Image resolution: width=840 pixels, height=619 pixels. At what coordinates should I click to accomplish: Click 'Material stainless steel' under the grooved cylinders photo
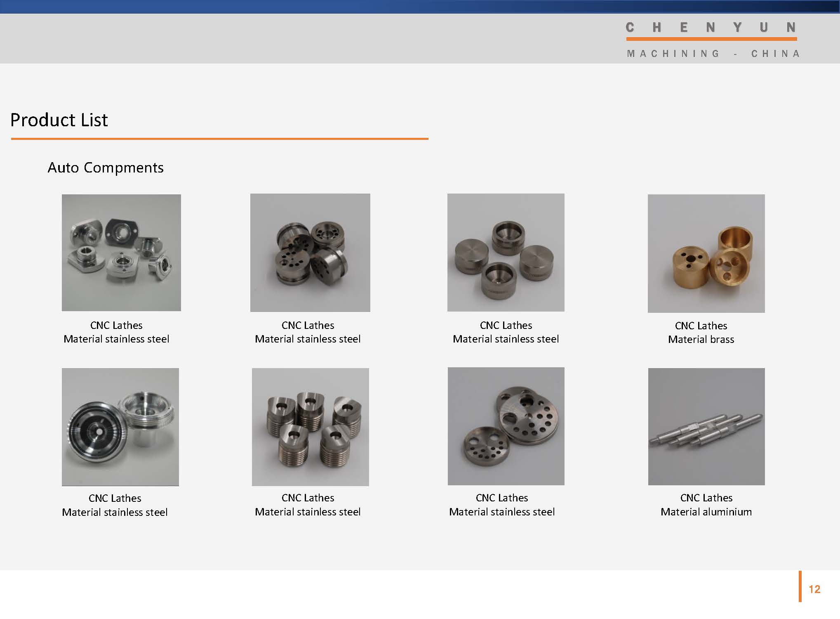tap(308, 339)
